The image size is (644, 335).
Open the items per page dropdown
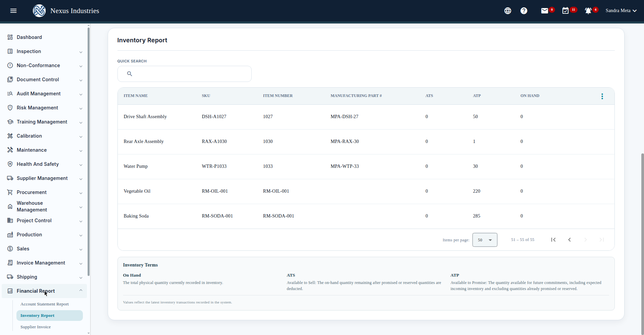point(485,240)
